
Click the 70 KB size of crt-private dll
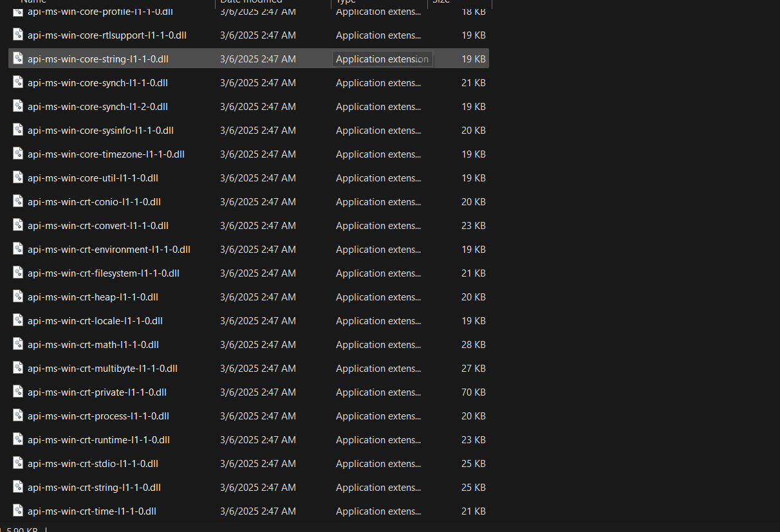(x=474, y=392)
